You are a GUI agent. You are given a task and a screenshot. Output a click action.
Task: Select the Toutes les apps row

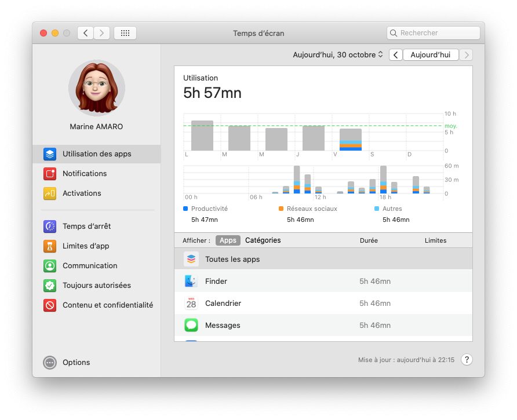pos(323,259)
